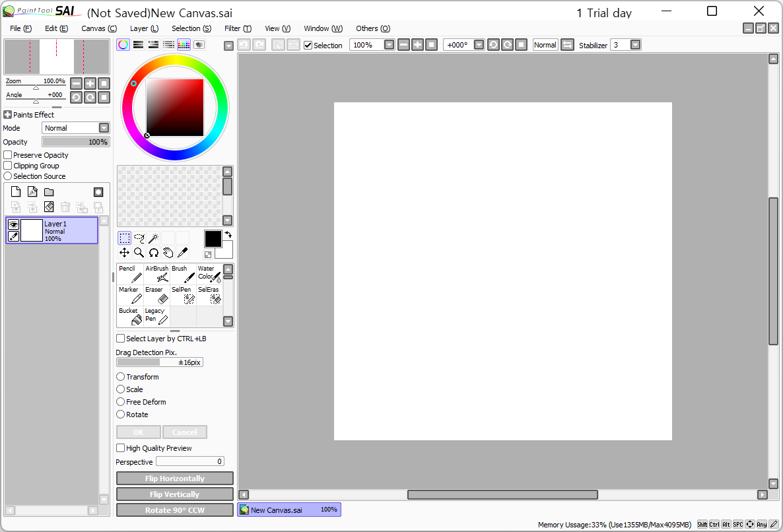Select the Water Color tool
The width and height of the screenshot is (783, 532).
point(209,273)
